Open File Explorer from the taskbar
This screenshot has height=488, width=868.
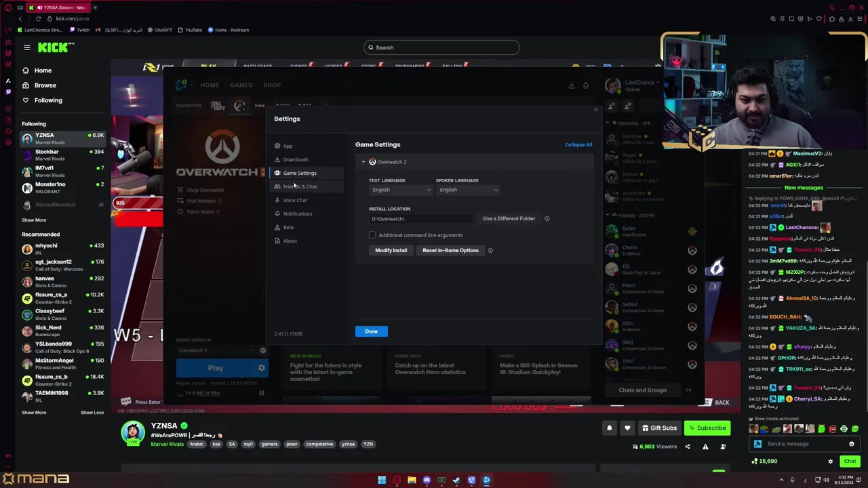(x=412, y=481)
